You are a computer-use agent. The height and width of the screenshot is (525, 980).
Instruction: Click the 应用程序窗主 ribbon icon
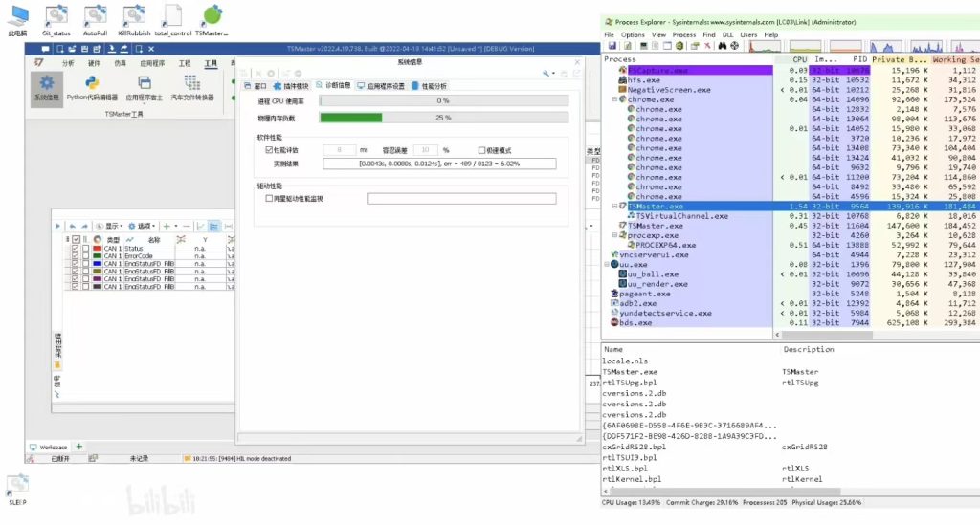click(145, 88)
